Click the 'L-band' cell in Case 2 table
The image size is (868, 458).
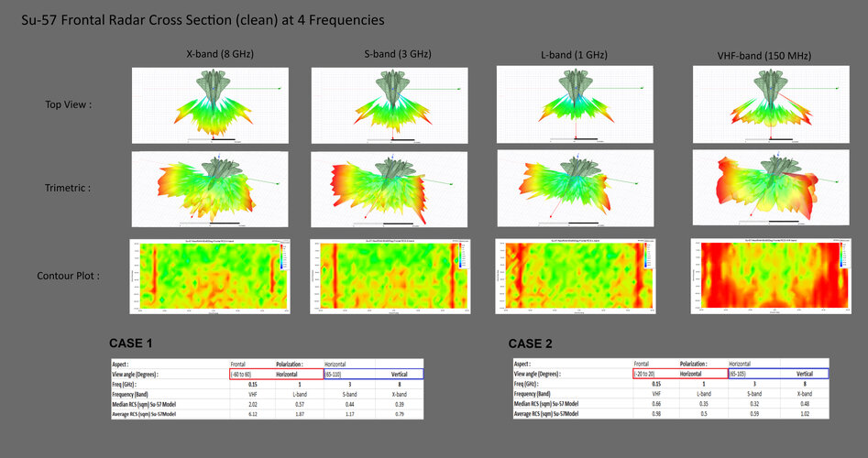click(x=704, y=394)
